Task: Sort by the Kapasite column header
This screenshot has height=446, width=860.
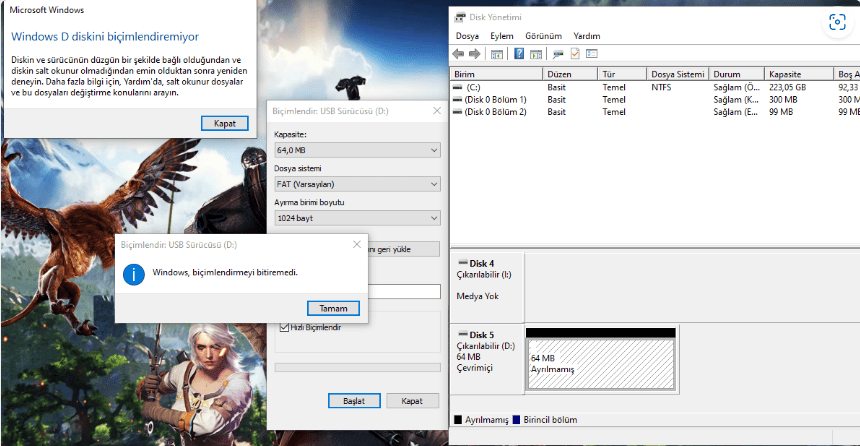Action: [799, 74]
